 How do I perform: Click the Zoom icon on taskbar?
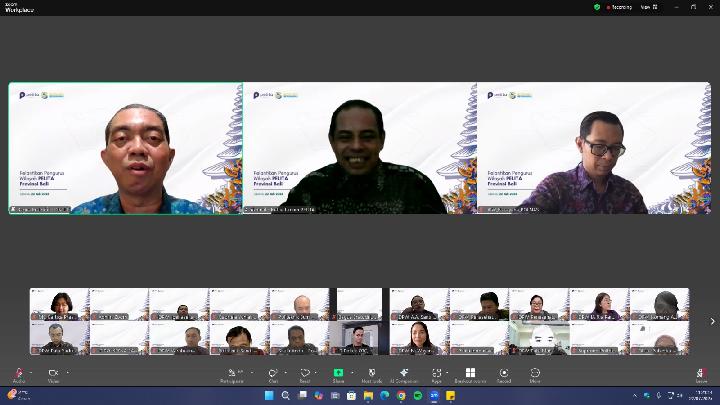coord(434,395)
